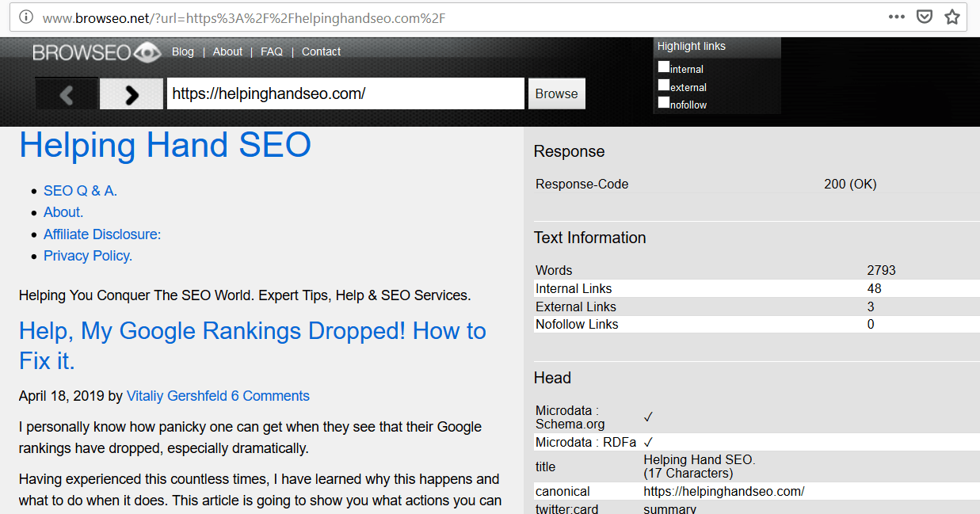Screen dimensions: 980x514
Task: Open the Google Rankings Dropped article title
Action: coord(253,345)
